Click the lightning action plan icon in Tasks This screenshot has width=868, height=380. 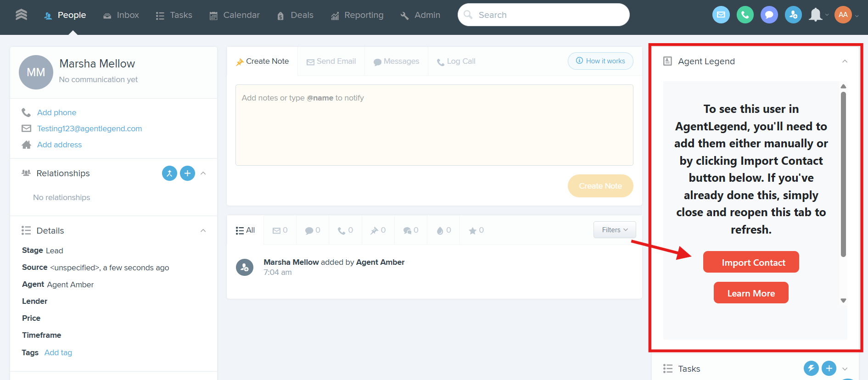point(811,368)
